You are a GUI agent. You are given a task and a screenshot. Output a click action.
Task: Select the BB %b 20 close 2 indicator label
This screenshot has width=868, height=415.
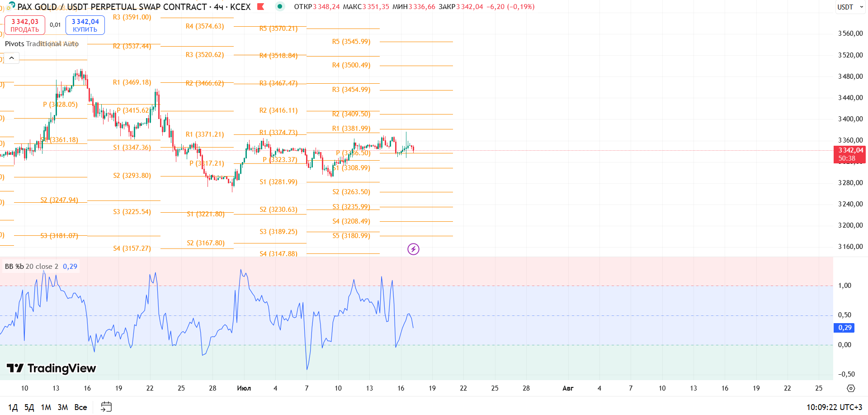coord(32,267)
